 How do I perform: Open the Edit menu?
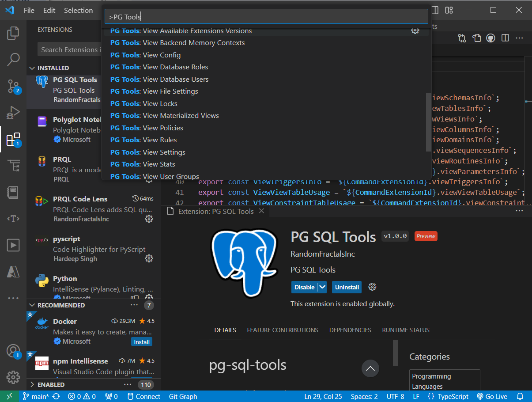pyautogui.click(x=49, y=10)
